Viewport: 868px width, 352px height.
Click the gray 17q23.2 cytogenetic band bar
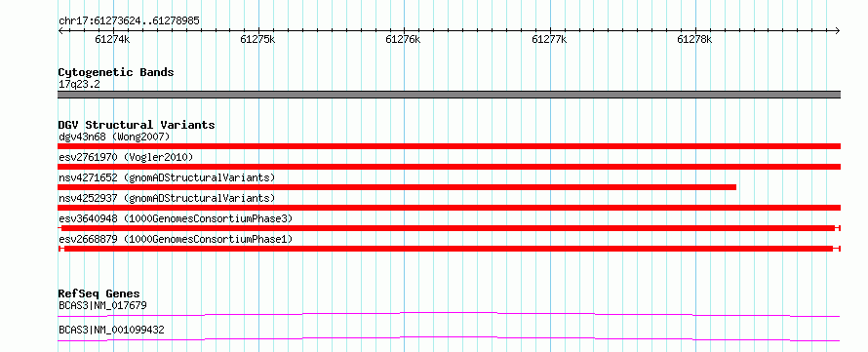tap(449, 95)
